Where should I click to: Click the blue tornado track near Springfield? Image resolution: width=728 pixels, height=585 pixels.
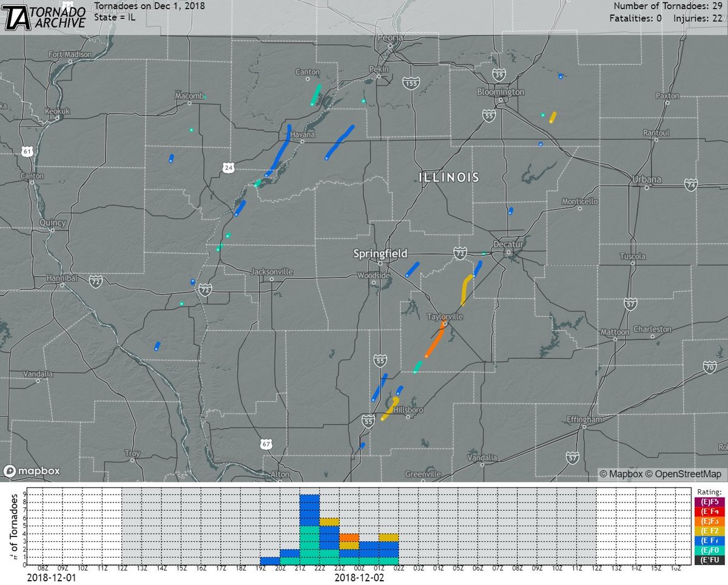pos(414,268)
